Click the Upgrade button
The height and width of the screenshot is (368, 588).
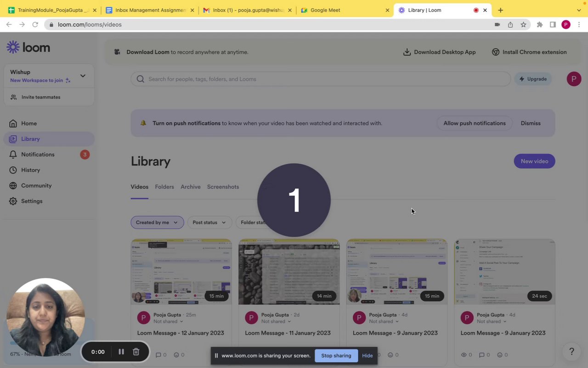[x=532, y=79]
